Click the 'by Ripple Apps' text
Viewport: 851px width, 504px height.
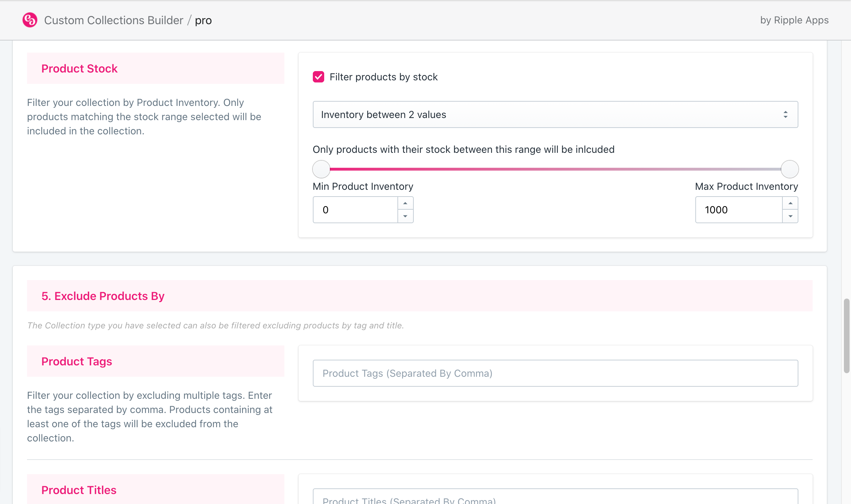(794, 20)
